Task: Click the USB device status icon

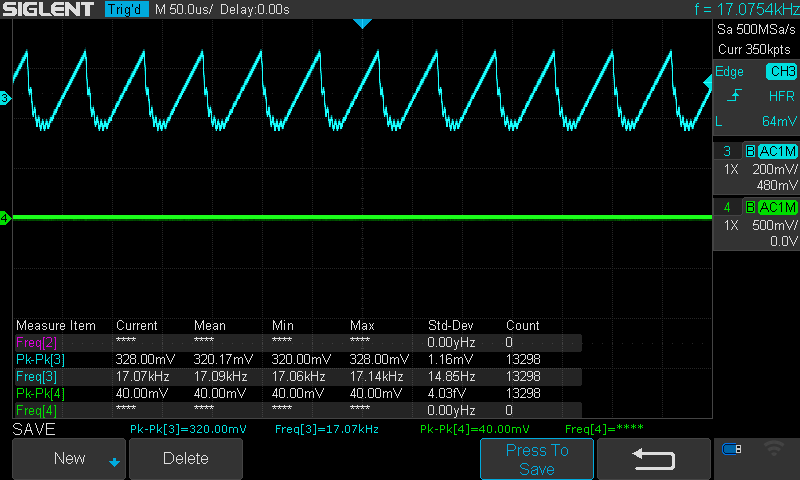Action: pos(732,449)
